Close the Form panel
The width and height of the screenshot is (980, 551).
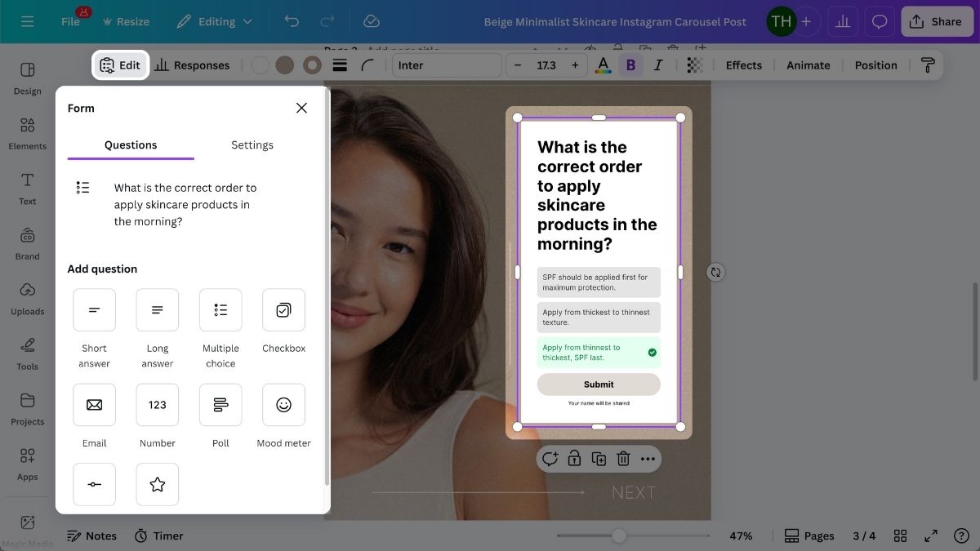pos(301,108)
